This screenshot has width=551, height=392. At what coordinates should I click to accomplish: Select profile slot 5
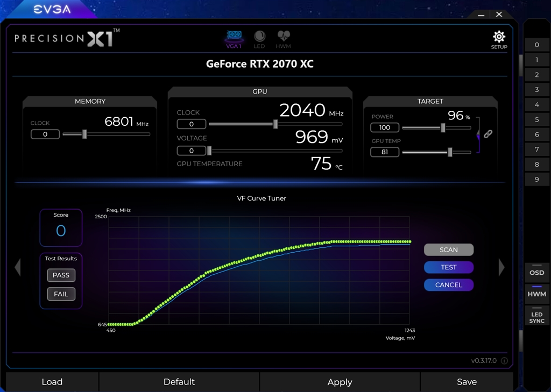tap(536, 119)
